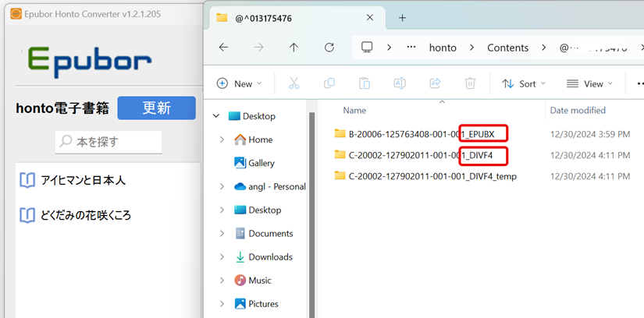Click the Epubor logo
The height and width of the screenshot is (318, 644).
click(90, 62)
